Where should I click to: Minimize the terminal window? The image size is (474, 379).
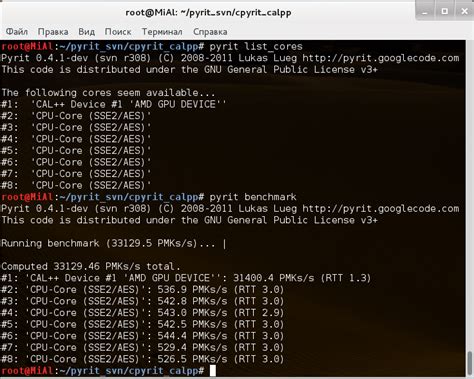(425, 11)
